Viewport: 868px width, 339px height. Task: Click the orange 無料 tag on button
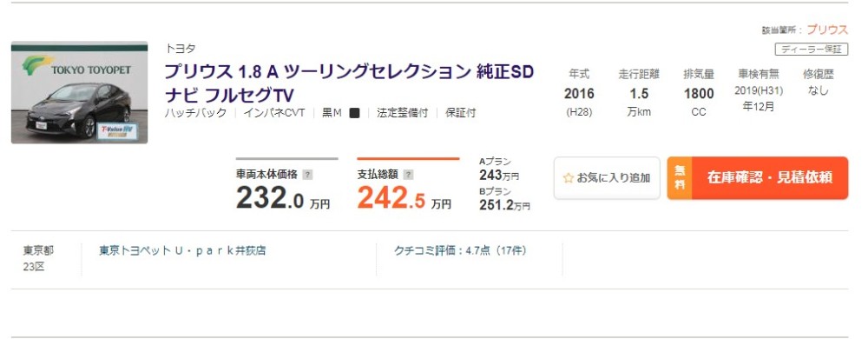[x=680, y=178]
